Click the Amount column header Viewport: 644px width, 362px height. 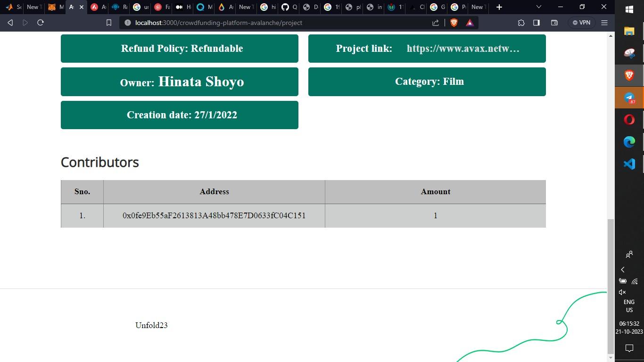[436, 192]
